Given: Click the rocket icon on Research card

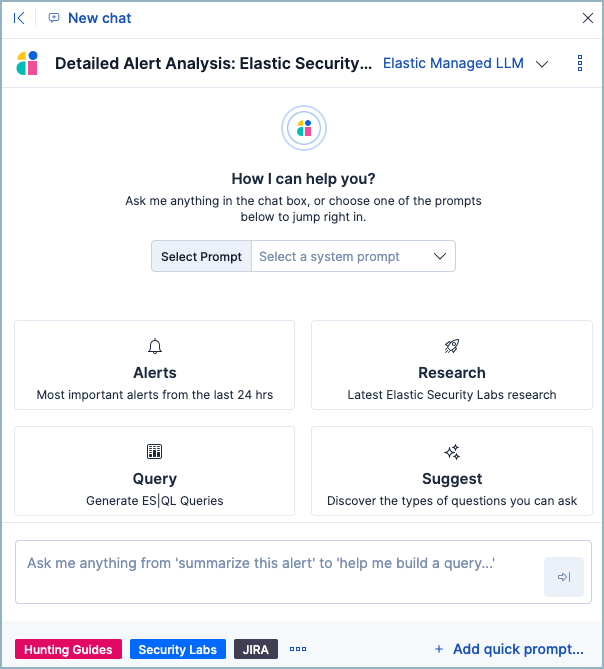Looking at the screenshot, I should coord(452,347).
